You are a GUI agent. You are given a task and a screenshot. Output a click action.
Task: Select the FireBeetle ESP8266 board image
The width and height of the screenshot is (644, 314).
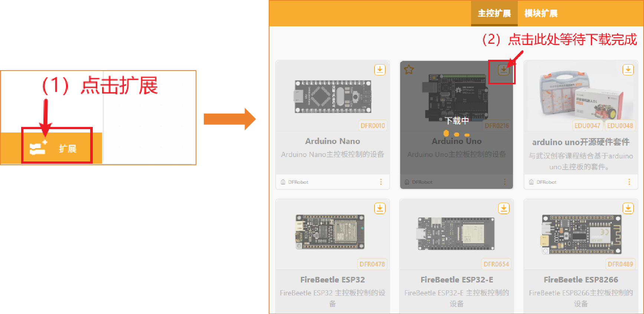click(581, 235)
